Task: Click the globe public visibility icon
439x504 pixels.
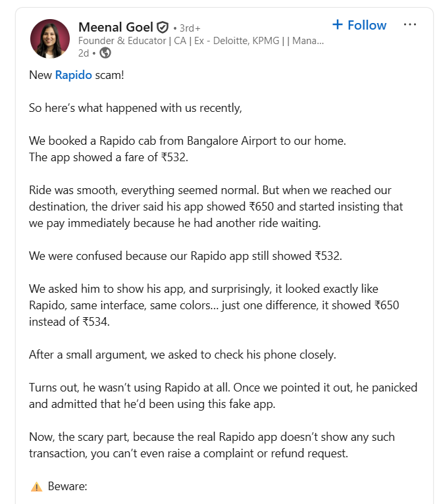Action: tap(105, 53)
